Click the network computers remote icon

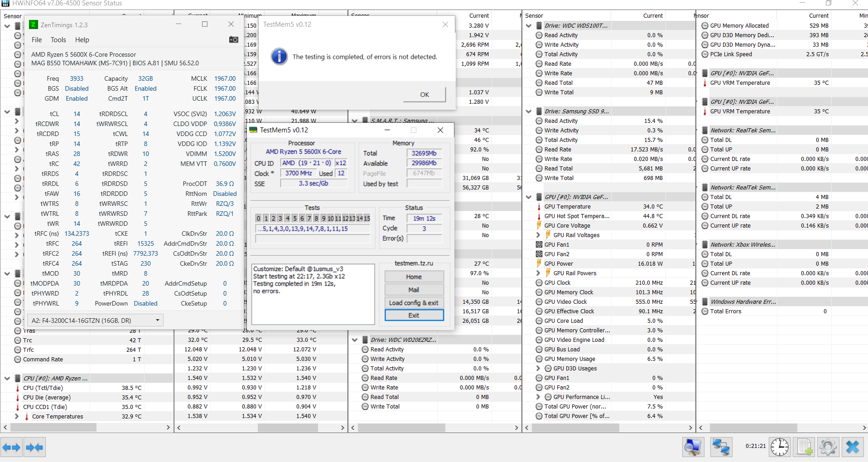tap(721, 447)
